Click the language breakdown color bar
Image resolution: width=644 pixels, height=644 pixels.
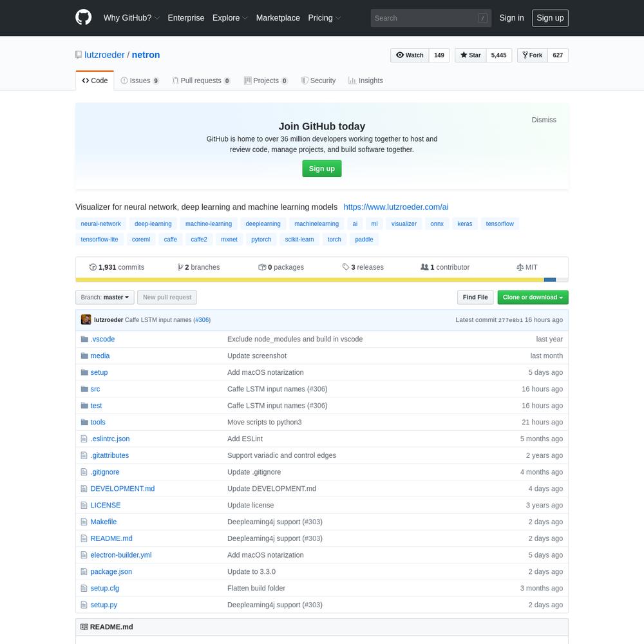[321, 280]
